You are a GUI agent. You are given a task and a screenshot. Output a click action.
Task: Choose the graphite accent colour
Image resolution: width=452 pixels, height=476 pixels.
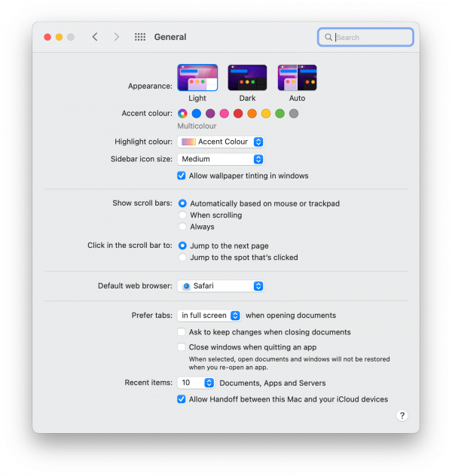click(294, 114)
